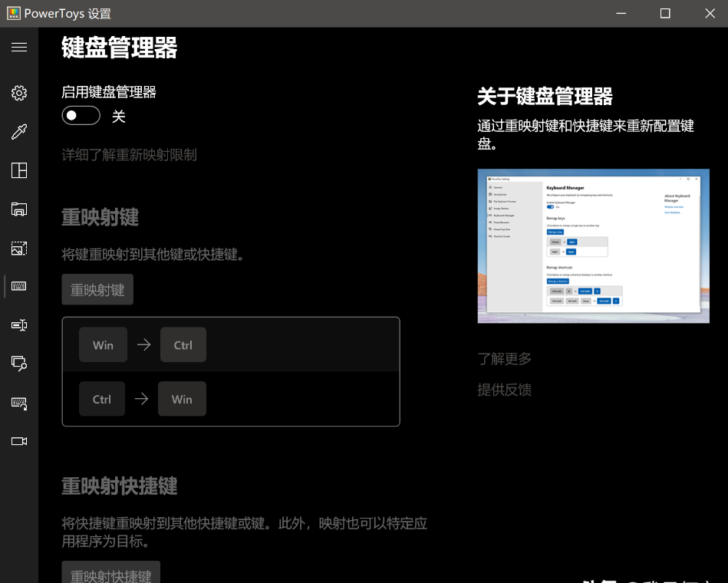The height and width of the screenshot is (583, 728).
Task: Click the 键盘管理器 page title
Action: (x=120, y=48)
